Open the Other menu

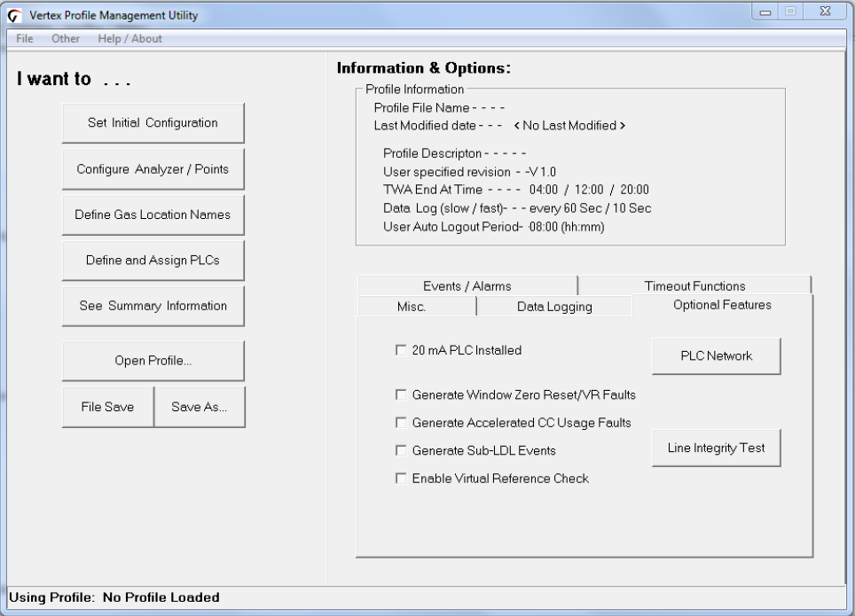pyautogui.click(x=66, y=39)
